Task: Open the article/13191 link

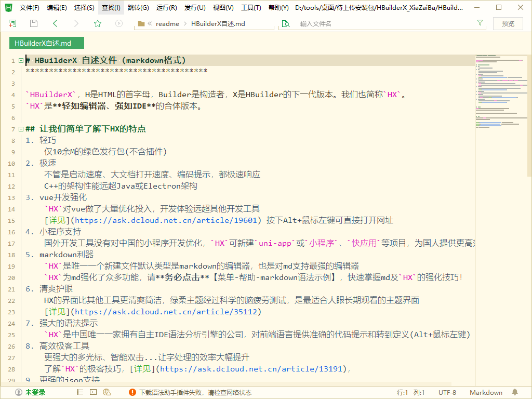Action: [x=251, y=369]
